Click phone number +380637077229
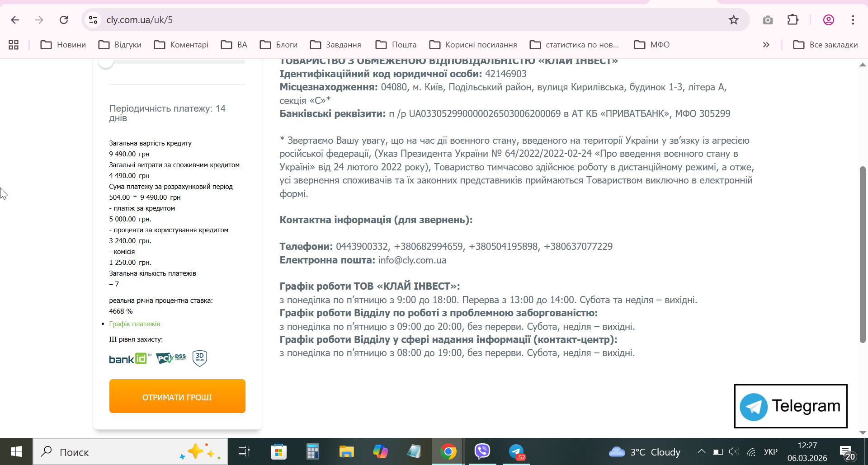Screen dimensions: 868x465 click(x=578, y=247)
